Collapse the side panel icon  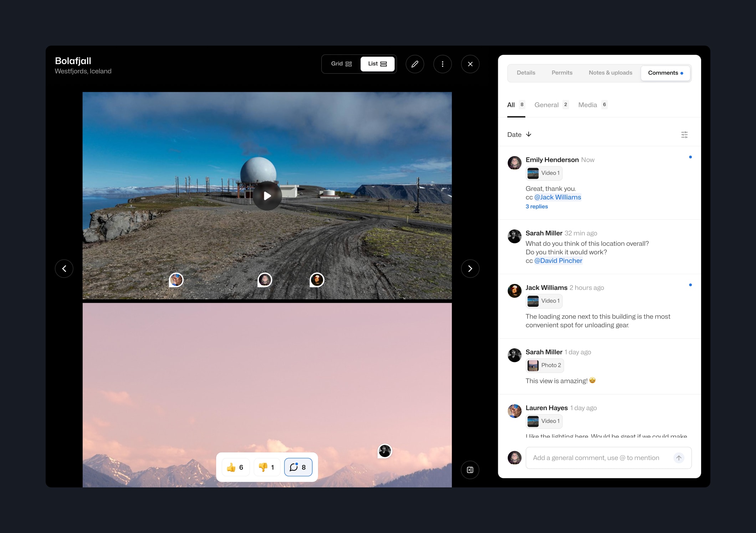click(x=470, y=470)
